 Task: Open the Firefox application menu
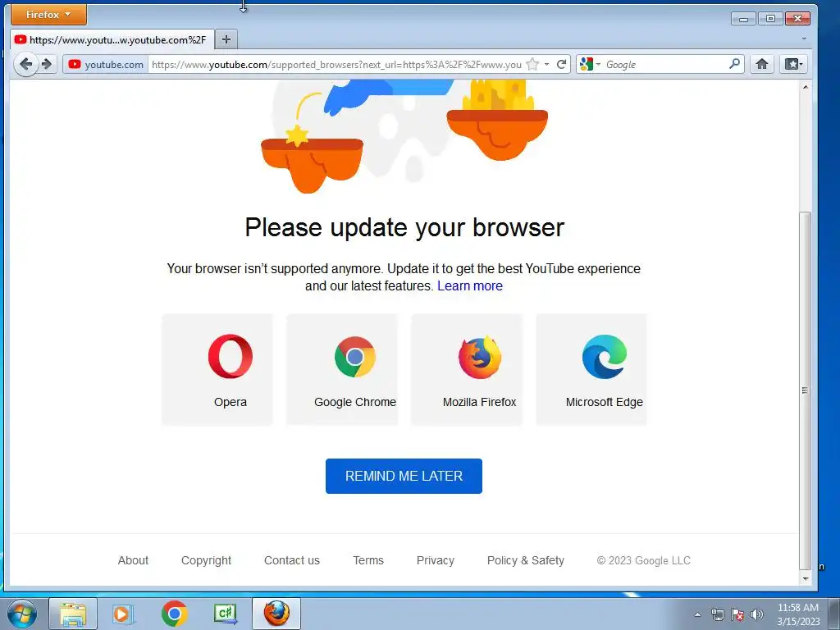point(48,15)
